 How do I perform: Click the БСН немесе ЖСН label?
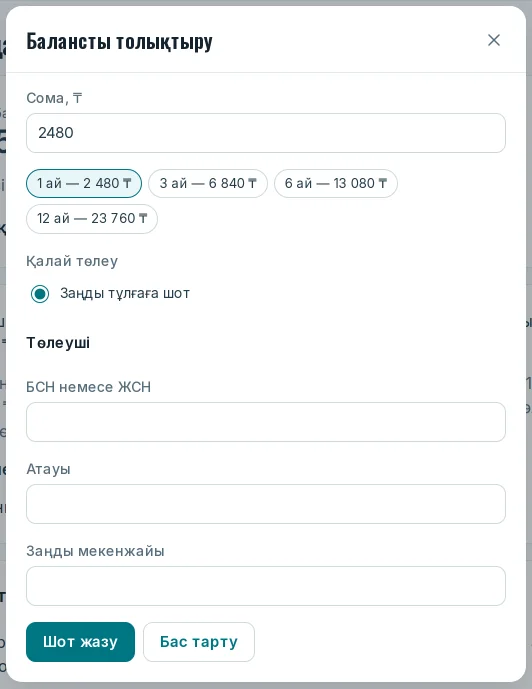point(88,387)
